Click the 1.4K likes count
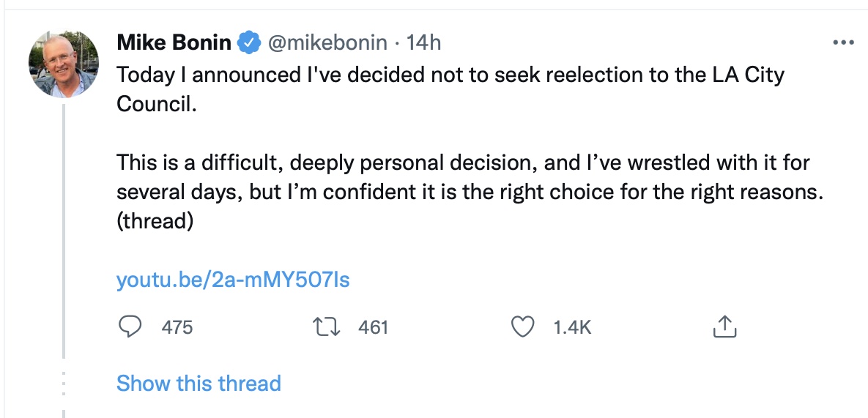The height and width of the screenshot is (418, 868). 572,327
